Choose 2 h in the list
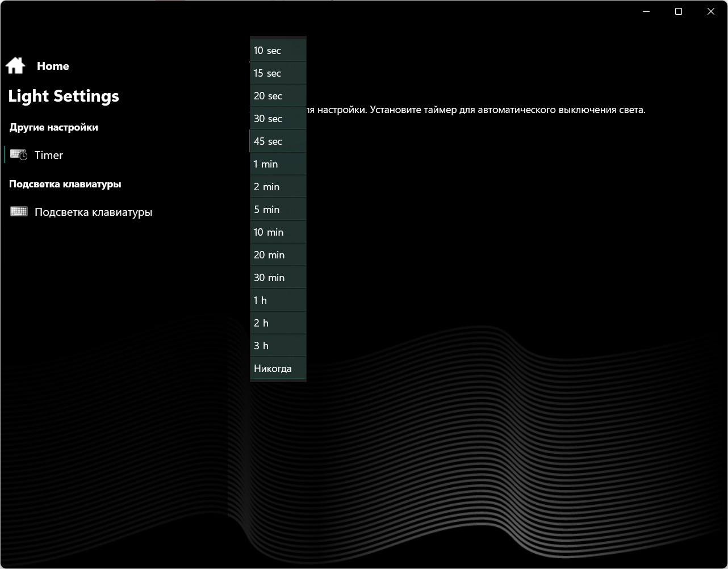 pyautogui.click(x=278, y=323)
